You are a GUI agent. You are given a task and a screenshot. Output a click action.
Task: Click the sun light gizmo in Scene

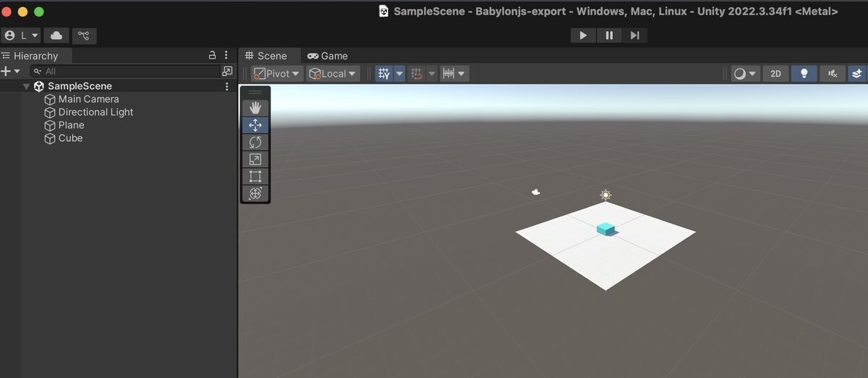point(605,195)
